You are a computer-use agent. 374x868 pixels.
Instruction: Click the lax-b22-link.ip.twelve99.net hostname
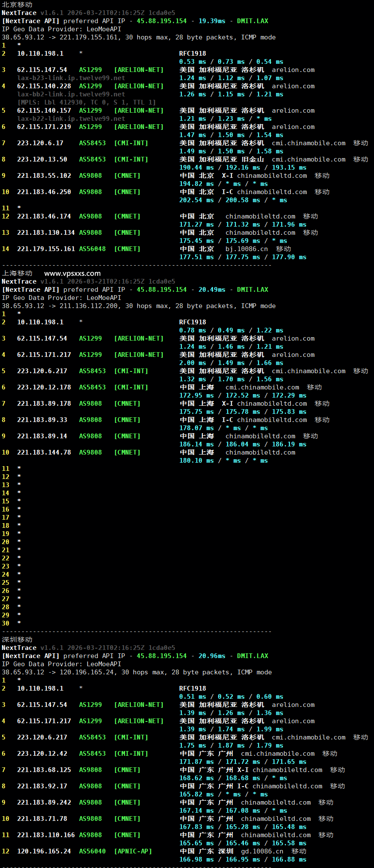pyautogui.click(x=71, y=119)
